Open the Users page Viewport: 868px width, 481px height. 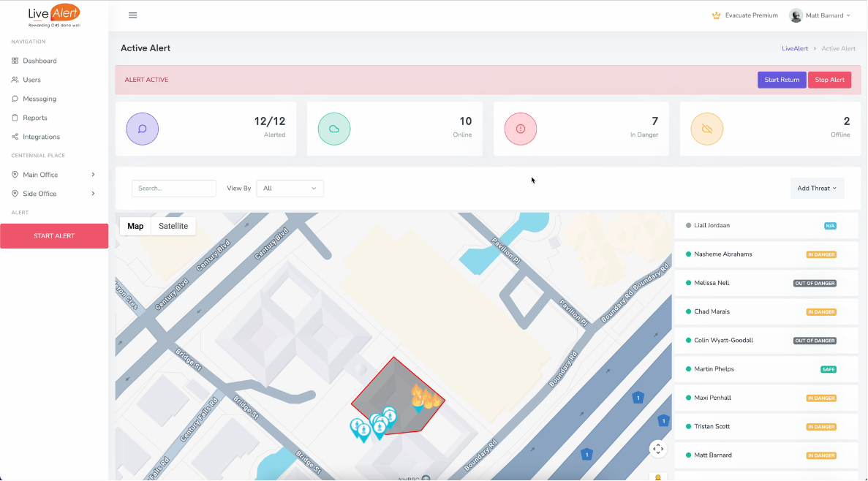(x=31, y=80)
